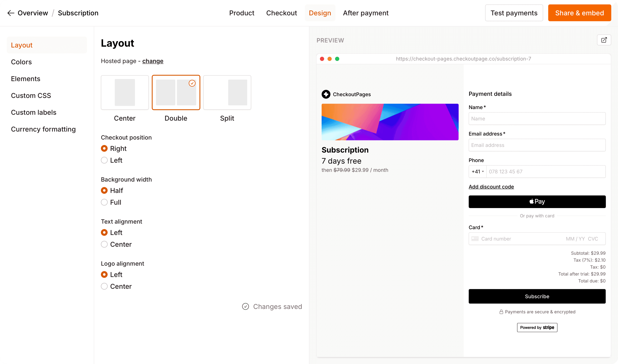Viewport: 618px width, 364px height.
Task: Open the Colors section in the sidebar
Action: tap(21, 62)
